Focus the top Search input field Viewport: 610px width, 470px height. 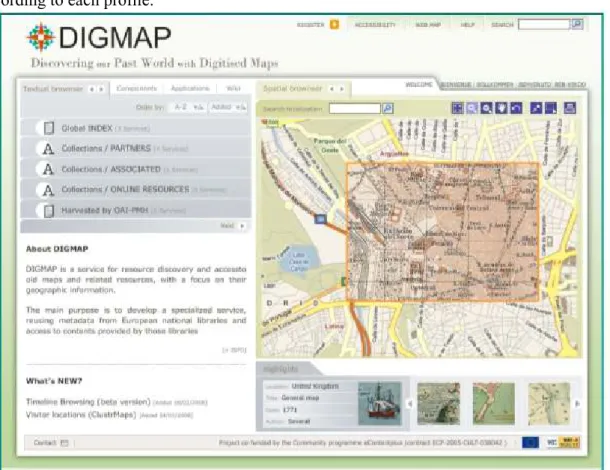click(544, 25)
